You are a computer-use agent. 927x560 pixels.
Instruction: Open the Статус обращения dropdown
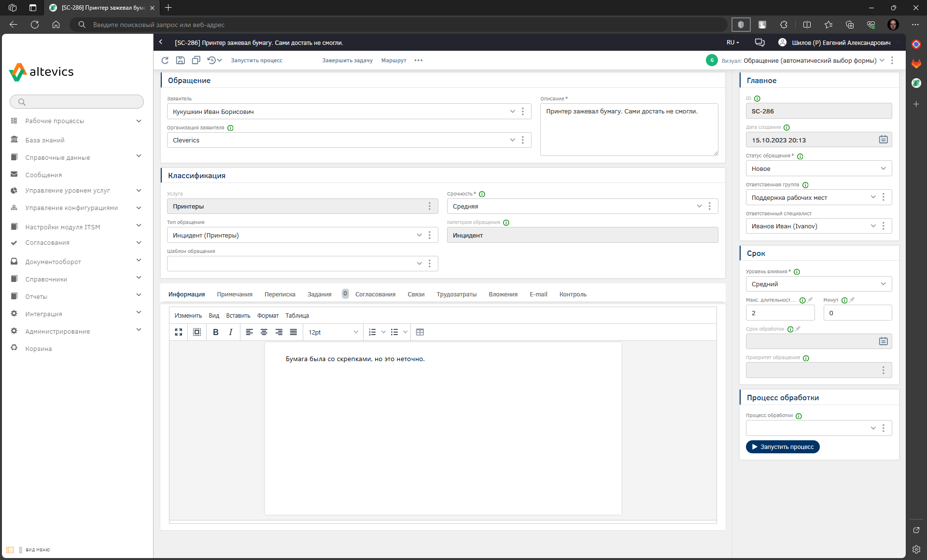(x=883, y=168)
